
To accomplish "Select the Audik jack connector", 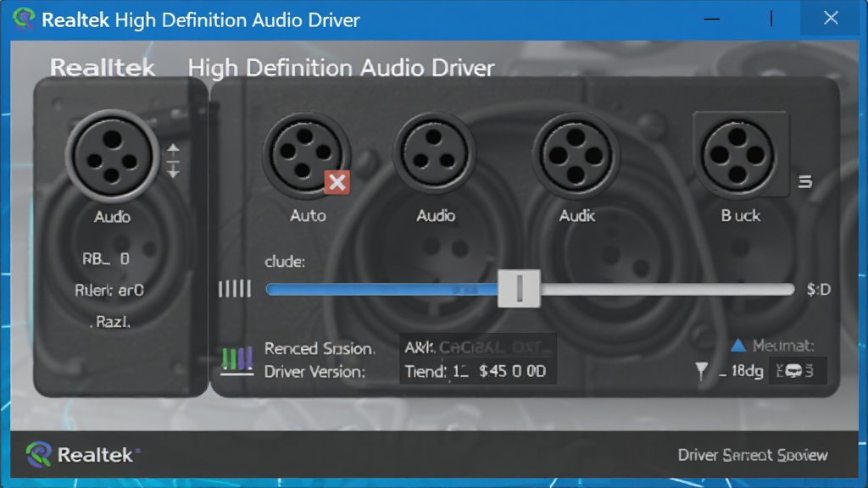I will [576, 156].
